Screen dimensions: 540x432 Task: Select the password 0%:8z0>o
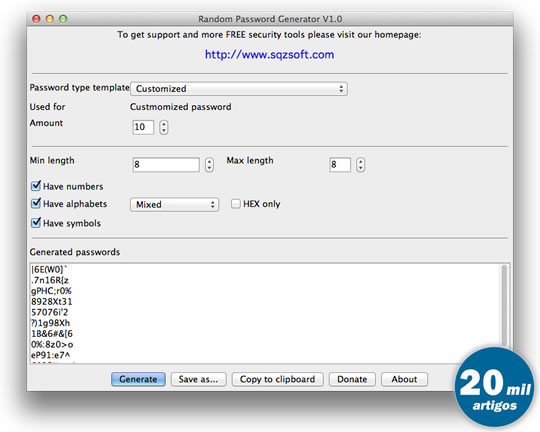[x=52, y=344]
